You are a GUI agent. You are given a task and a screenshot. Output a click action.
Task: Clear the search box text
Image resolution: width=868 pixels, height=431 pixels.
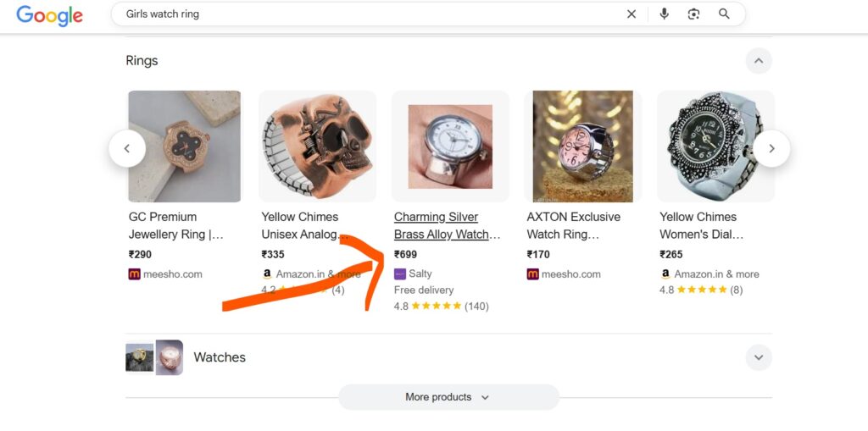(x=632, y=14)
